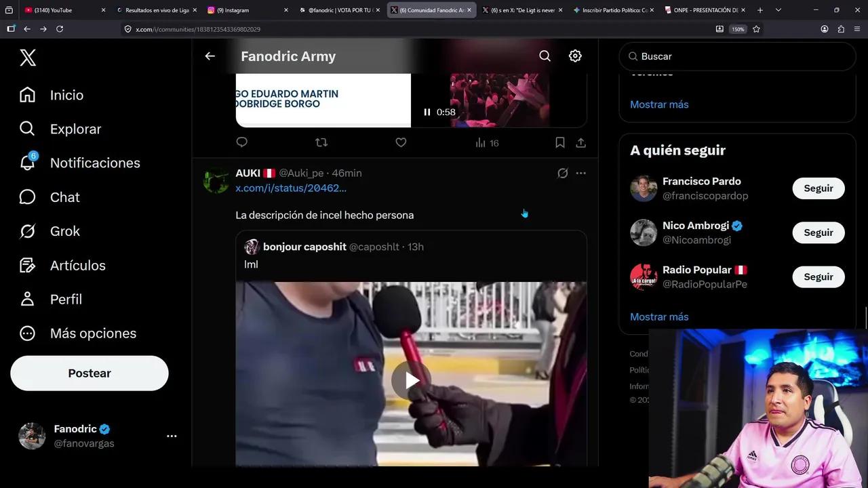Bookmark AUKI's post
868x488 pixels.
coord(559,142)
